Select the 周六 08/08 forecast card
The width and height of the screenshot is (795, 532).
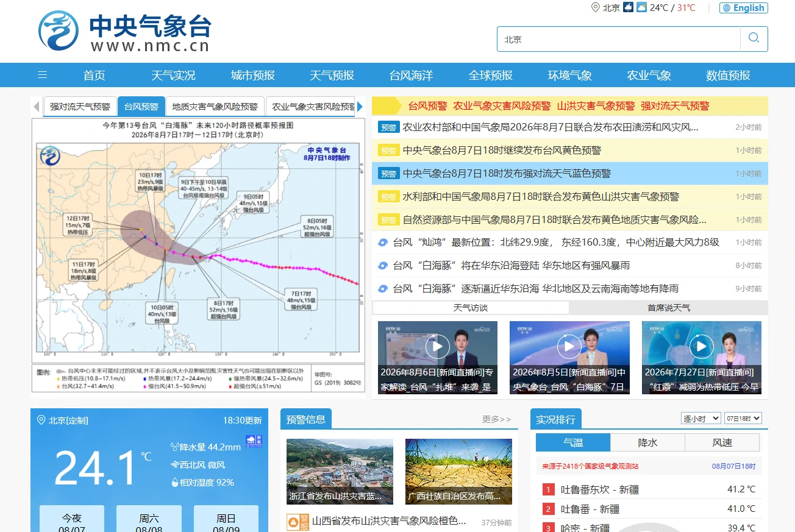tap(149, 519)
